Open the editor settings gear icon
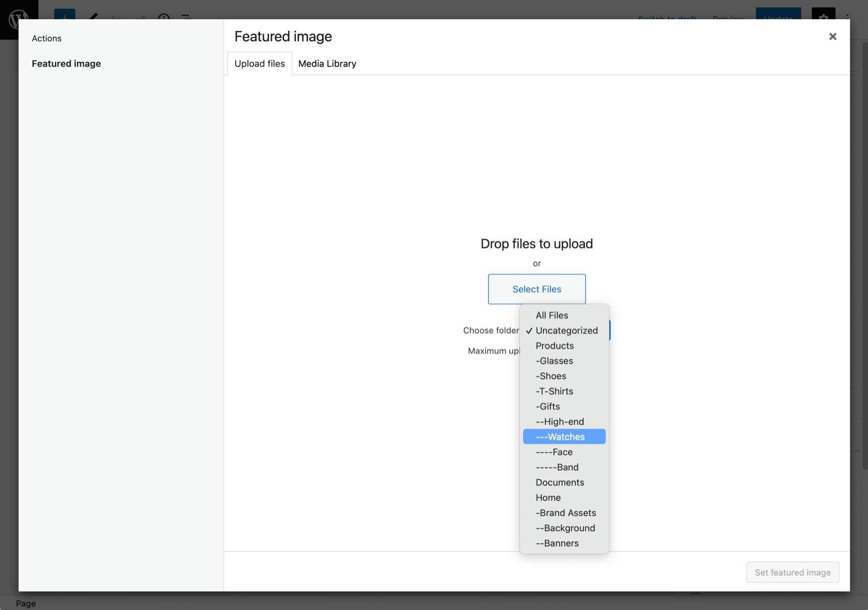Viewport: 868px width, 610px height. coord(823,14)
